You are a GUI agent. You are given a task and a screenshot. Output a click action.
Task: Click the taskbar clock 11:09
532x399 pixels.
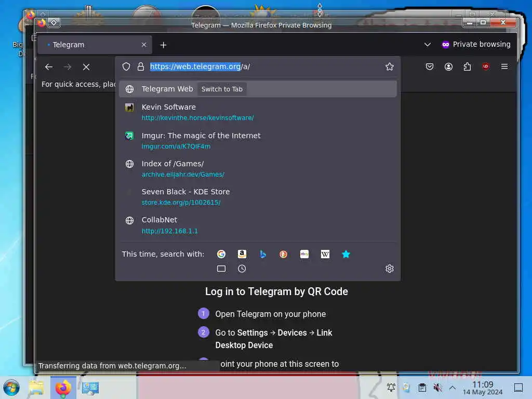pyautogui.click(x=483, y=388)
